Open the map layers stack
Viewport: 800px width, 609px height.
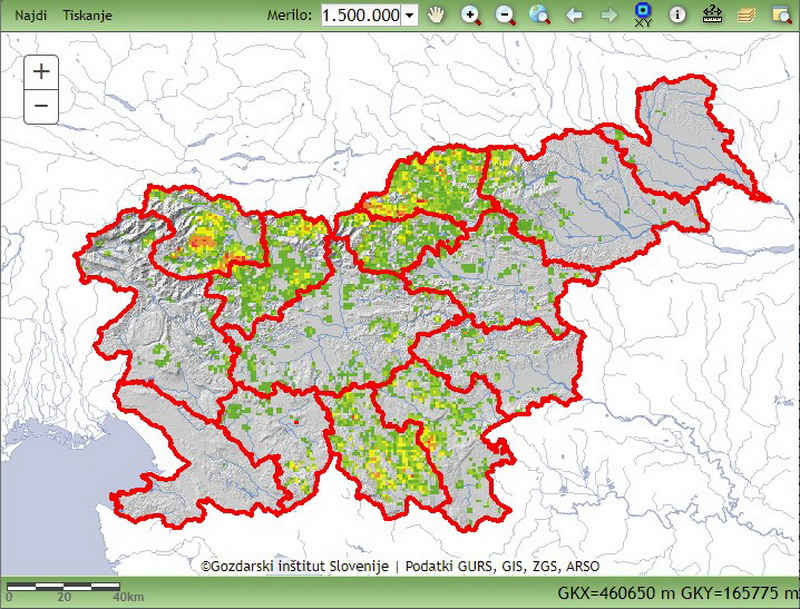point(746,15)
